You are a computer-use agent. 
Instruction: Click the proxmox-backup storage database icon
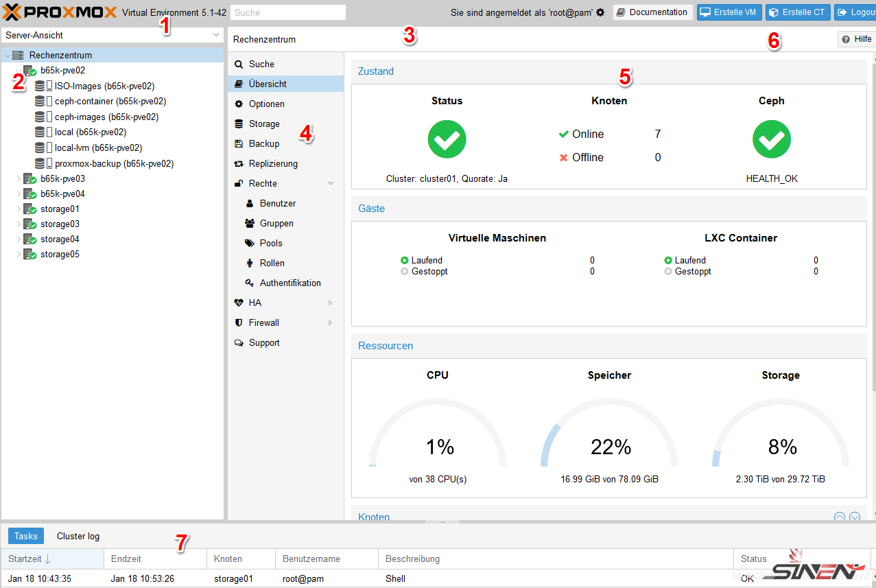pyautogui.click(x=40, y=163)
